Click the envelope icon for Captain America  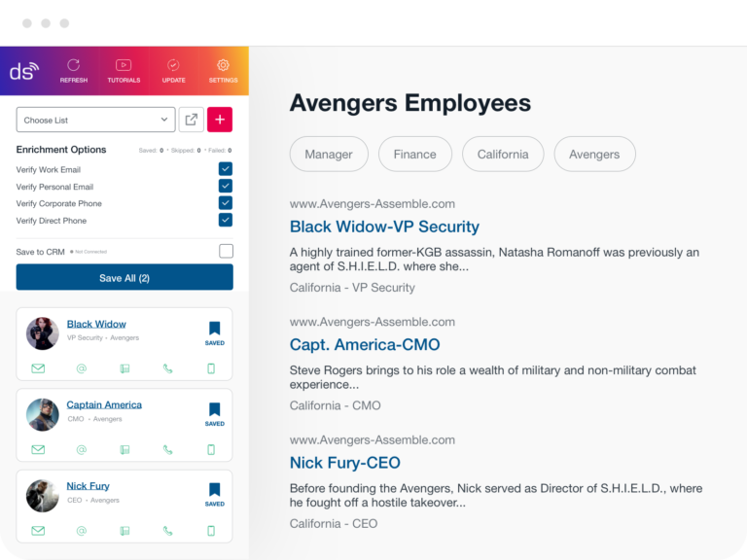(38, 449)
